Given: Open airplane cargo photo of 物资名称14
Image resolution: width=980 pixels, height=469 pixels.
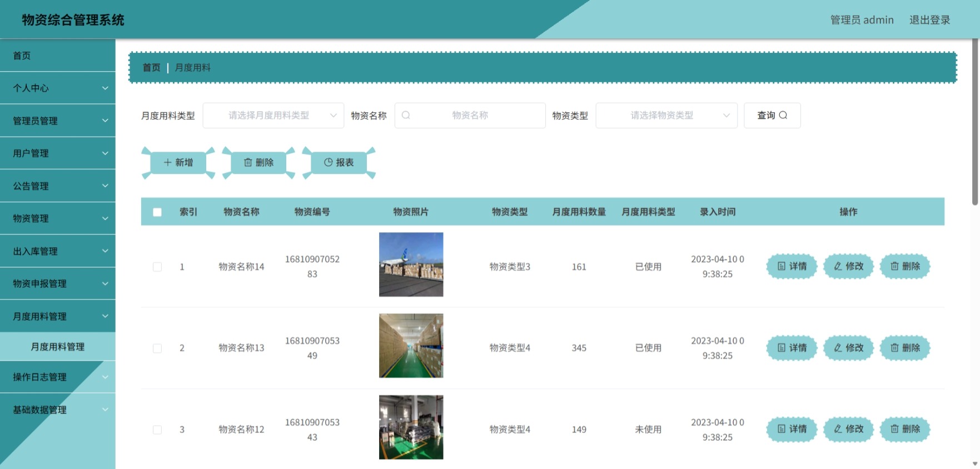Looking at the screenshot, I should [411, 265].
